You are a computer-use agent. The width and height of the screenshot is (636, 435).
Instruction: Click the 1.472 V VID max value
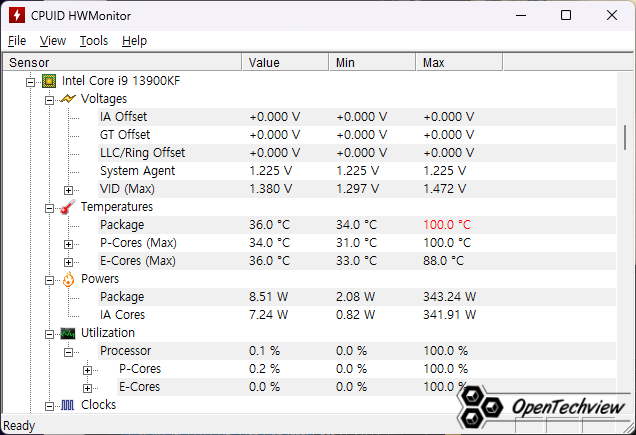(445, 189)
